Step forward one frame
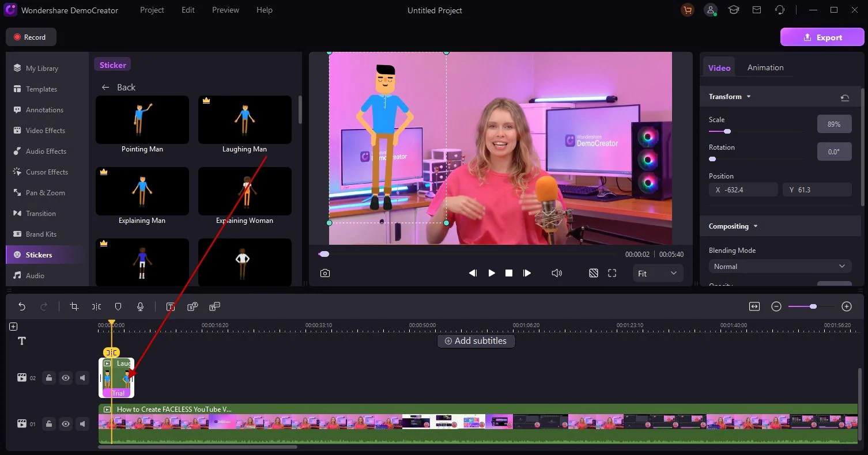The width and height of the screenshot is (868, 455). pyautogui.click(x=527, y=273)
